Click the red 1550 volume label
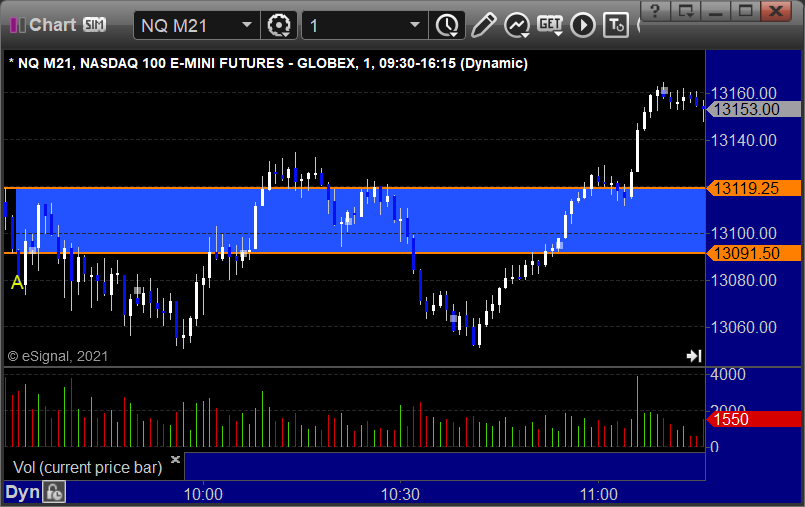Screen dimensions: 805x507 (753, 419)
